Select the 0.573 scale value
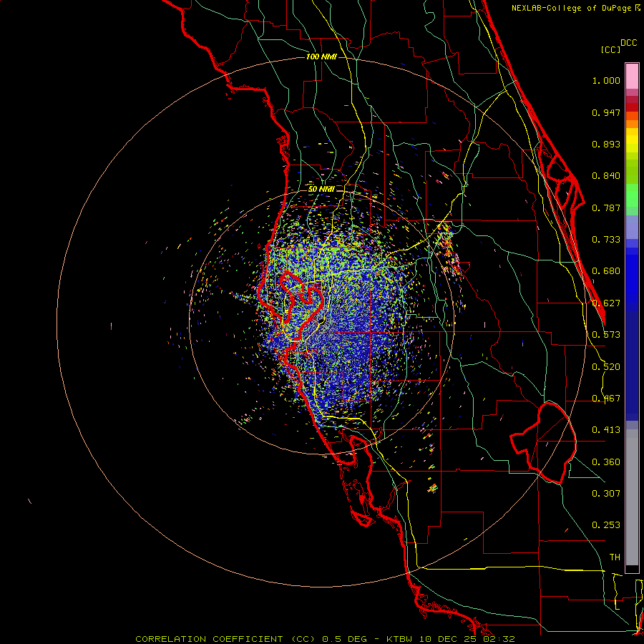 coord(606,335)
